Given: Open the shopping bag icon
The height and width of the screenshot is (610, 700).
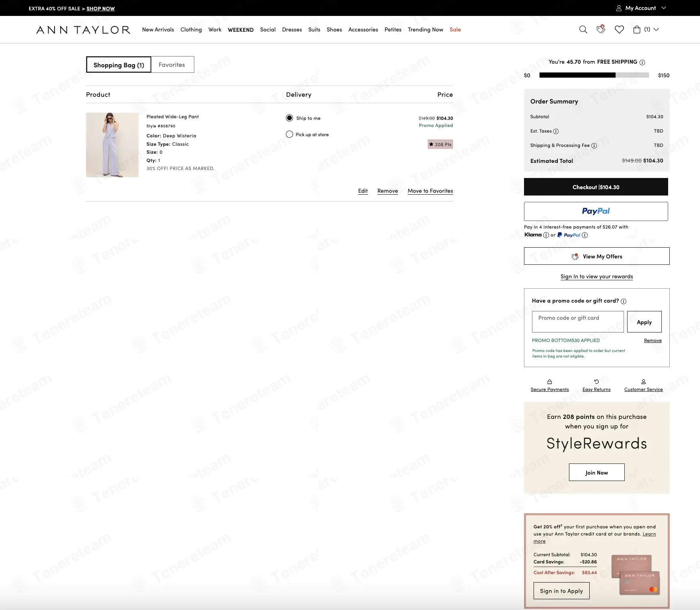Looking at the screenshot, I should tap(637, 29).
